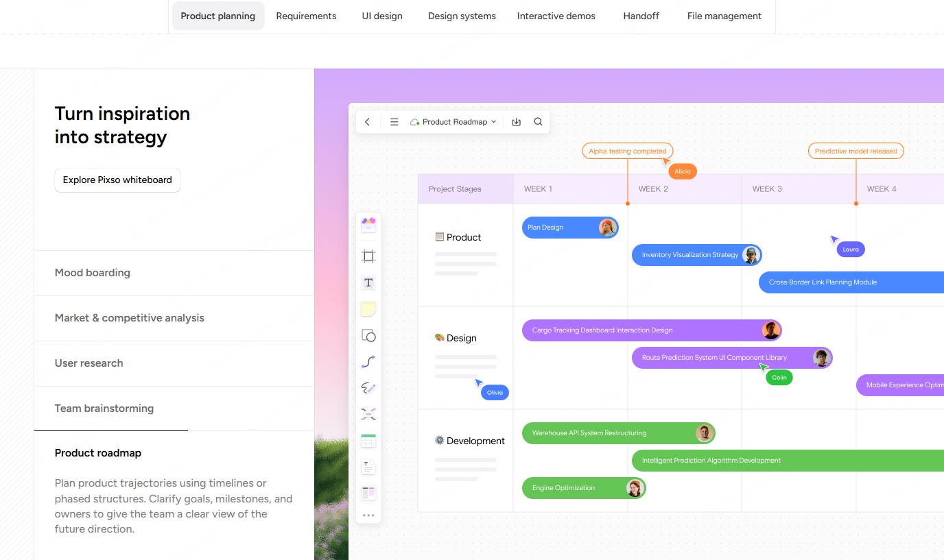944x560 pixels.
Task: Expand the User research section
Action: [174, 363]
